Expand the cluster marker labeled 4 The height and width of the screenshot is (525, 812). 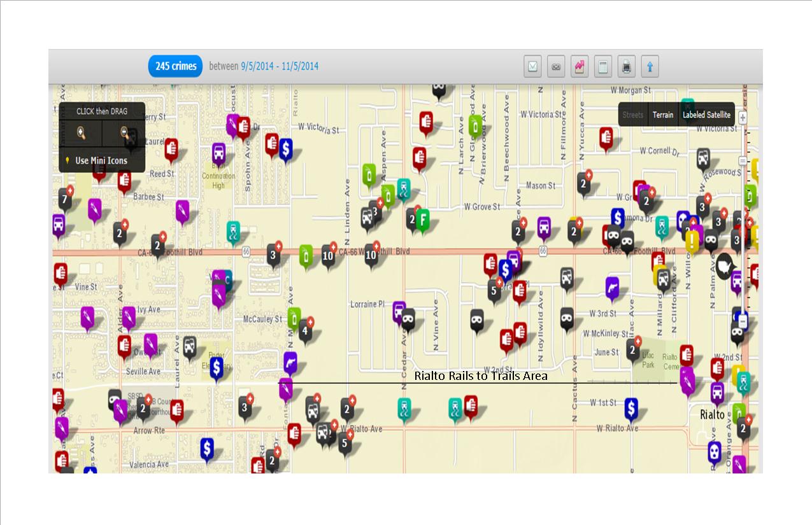pyautogui.click(x=305, y=330)
